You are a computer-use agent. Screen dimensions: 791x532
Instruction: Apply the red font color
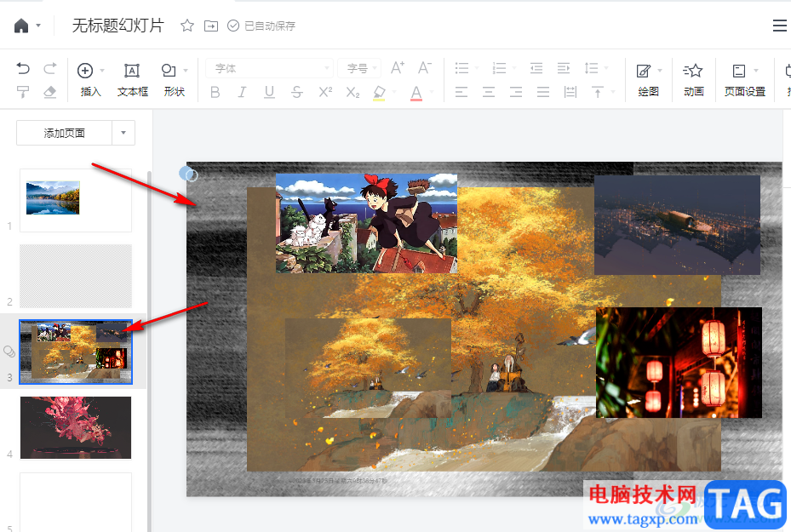[416, 93]
